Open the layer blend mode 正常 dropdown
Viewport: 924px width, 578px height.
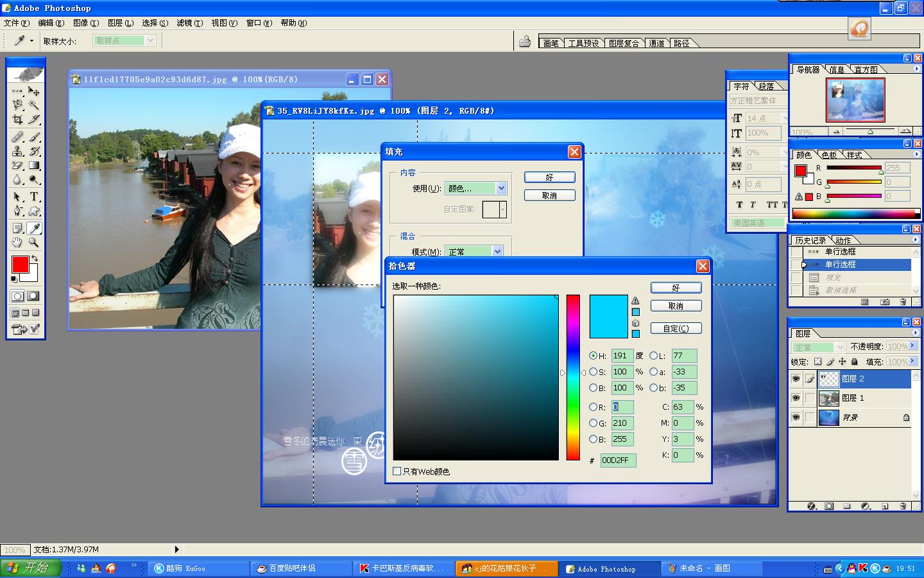pyautogui.click(x=819, y=347)
